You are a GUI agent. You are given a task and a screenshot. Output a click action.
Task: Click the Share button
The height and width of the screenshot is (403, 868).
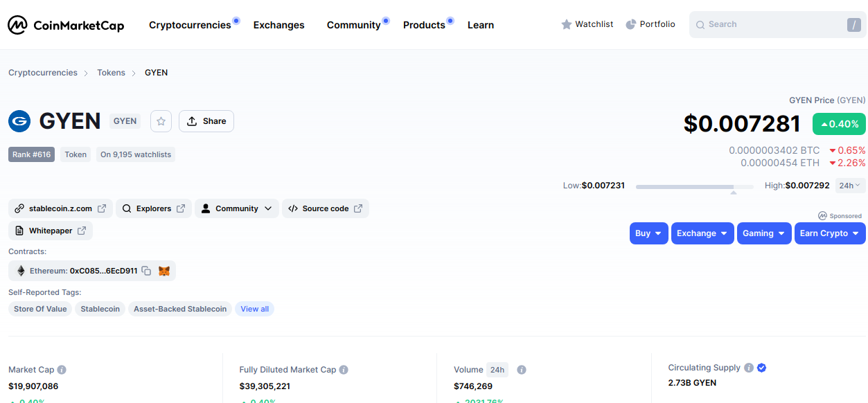(x=206, y=121)
